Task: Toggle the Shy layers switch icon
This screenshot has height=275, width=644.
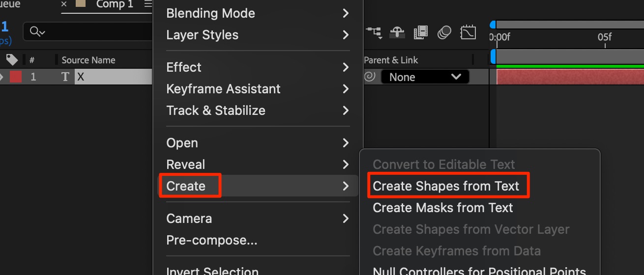Action: click(397, 33)
